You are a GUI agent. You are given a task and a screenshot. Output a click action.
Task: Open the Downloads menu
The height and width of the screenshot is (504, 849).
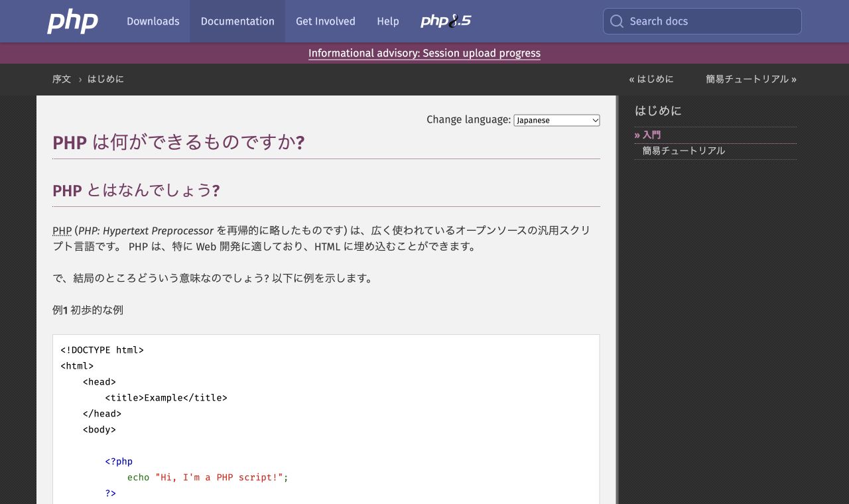click(x=153, y=21)
